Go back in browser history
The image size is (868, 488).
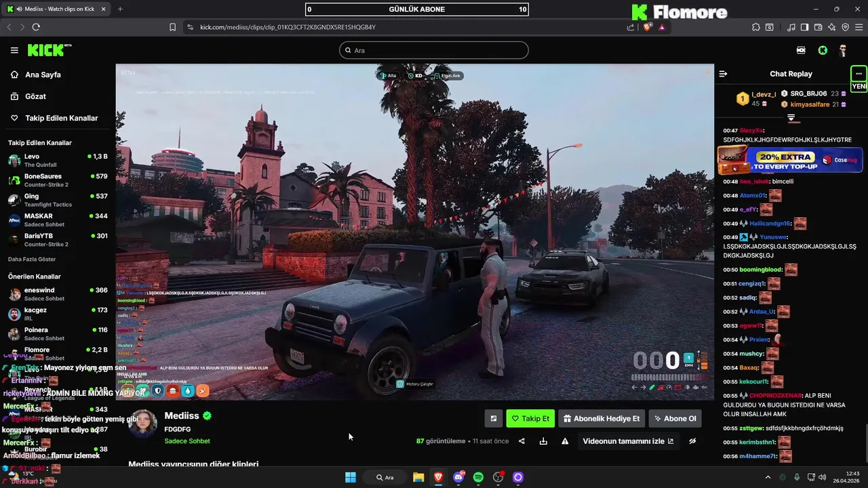coord(9,27)
